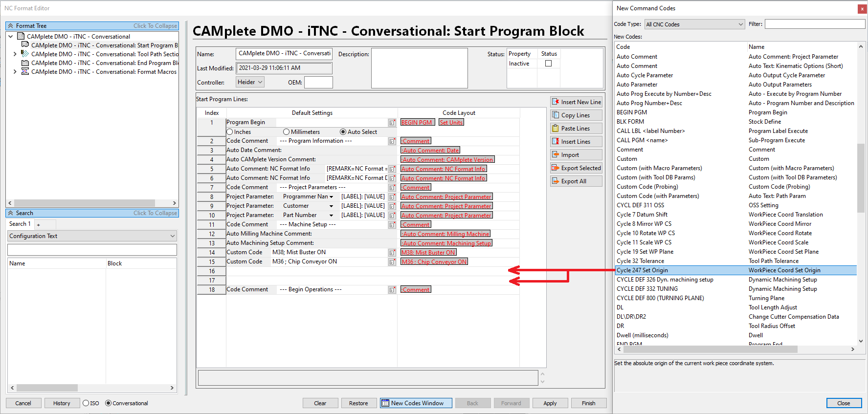Click the Close button in New Command Codes
The image size is (868, 414).
pos(844,403)
